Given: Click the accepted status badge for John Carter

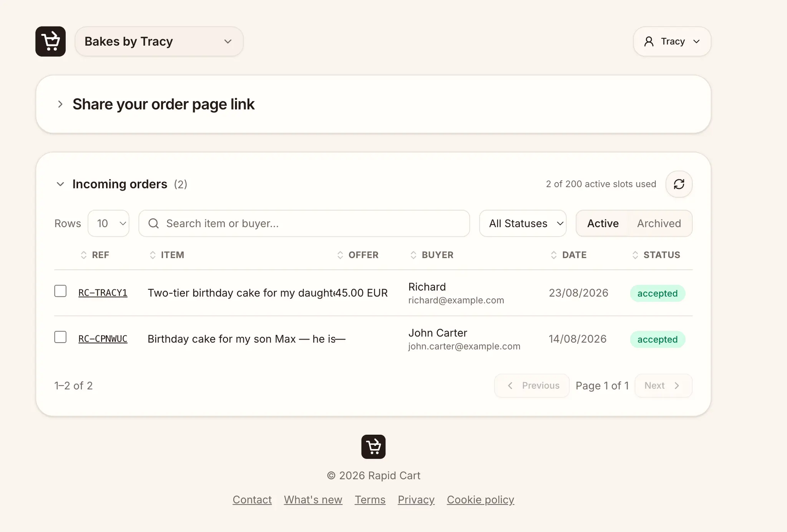Looking at the screenshot, I should point(657,339).
